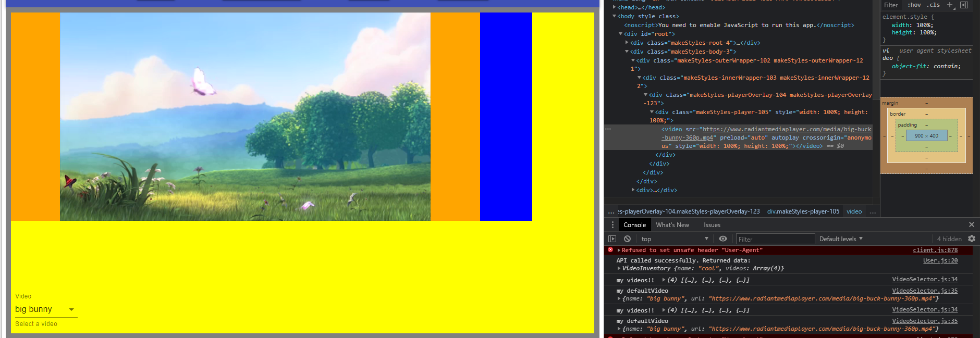This screenshot has width=980, height=338.
Task: Expand the collapsed div…/div node at bottom
Action: click(x=633, y=190)
